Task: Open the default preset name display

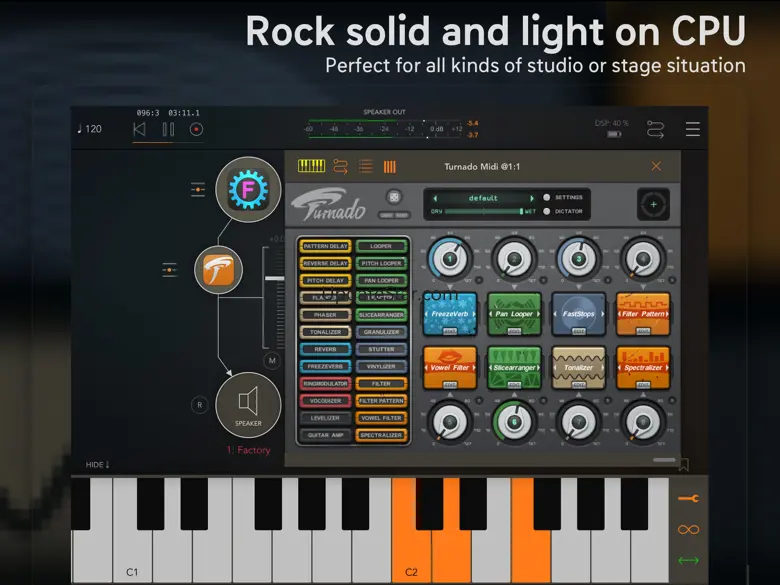Action: click(x=483, y=198)
